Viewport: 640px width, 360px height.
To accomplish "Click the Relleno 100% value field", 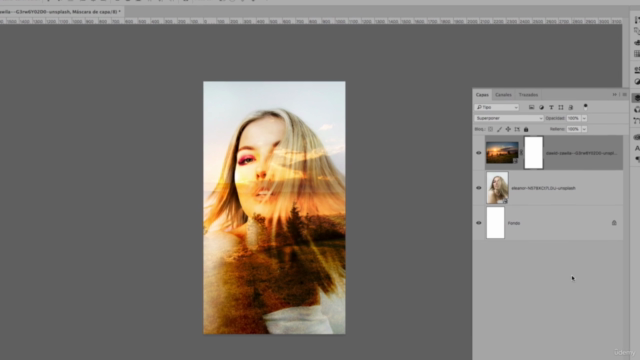I will tap(573, 129).
